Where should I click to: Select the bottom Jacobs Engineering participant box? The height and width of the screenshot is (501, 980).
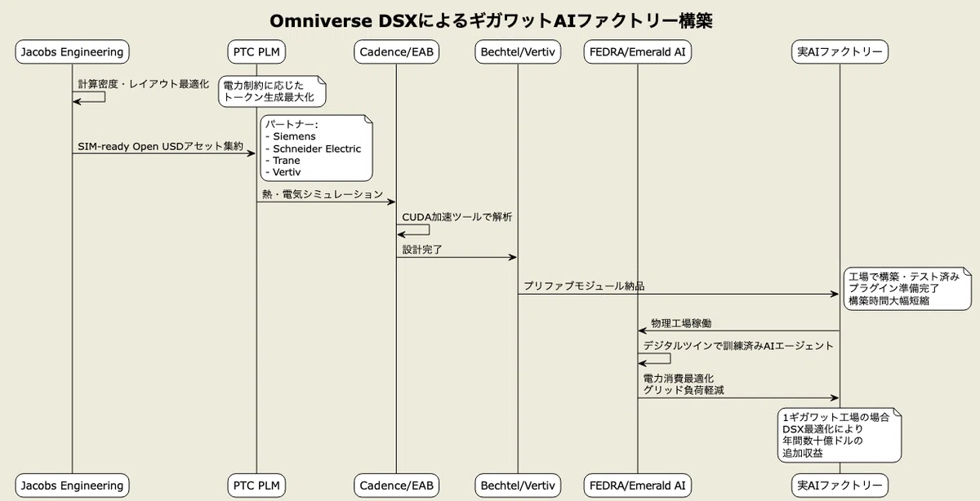(72, 485)
